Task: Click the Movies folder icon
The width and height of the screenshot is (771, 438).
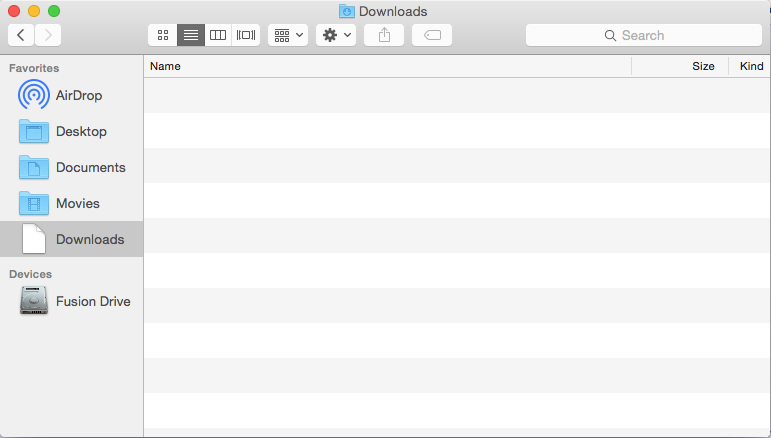Action: [x=33, y=203]
